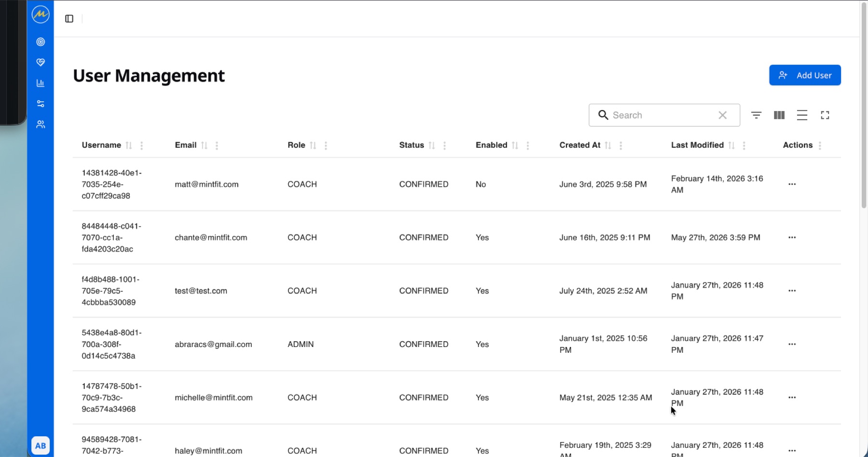Sort by the Status column
This screenshot has width=868, height=457.
click(x=432, y=145)
